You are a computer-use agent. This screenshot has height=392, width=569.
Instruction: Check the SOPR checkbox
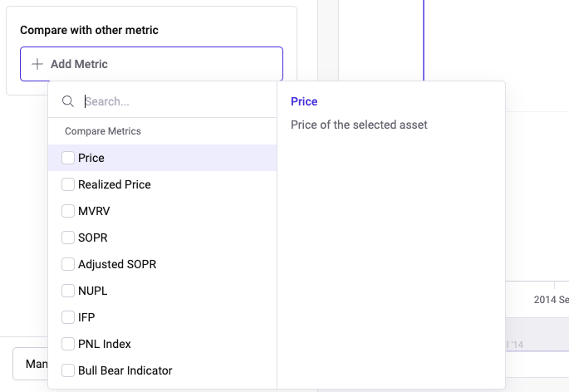[x=68, y=238]
